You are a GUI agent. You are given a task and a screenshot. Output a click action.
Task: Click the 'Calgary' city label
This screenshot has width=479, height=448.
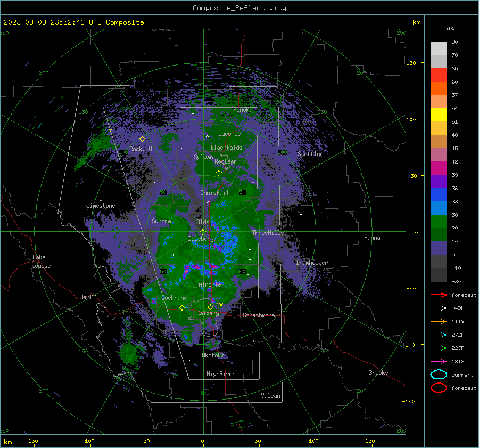coord(208,313)
